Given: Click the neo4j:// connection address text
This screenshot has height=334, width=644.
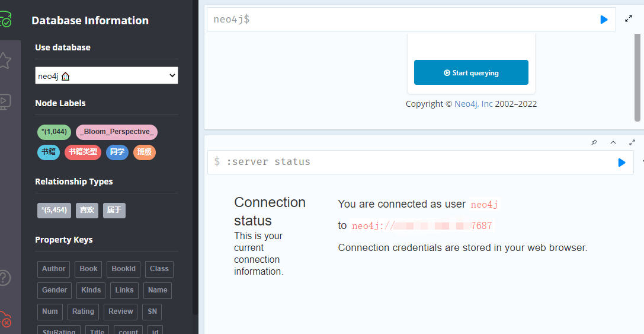Looking at the screenshot, I should click(422, 226).
